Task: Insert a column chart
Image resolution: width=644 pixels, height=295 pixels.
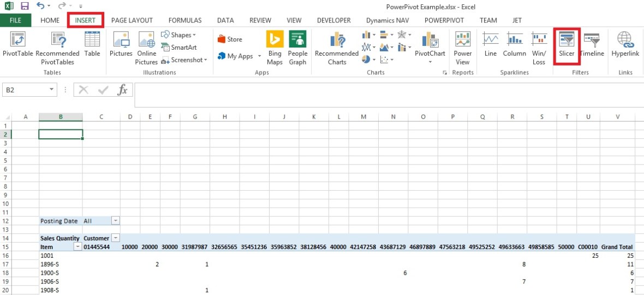Action: [x=368, y=35]
